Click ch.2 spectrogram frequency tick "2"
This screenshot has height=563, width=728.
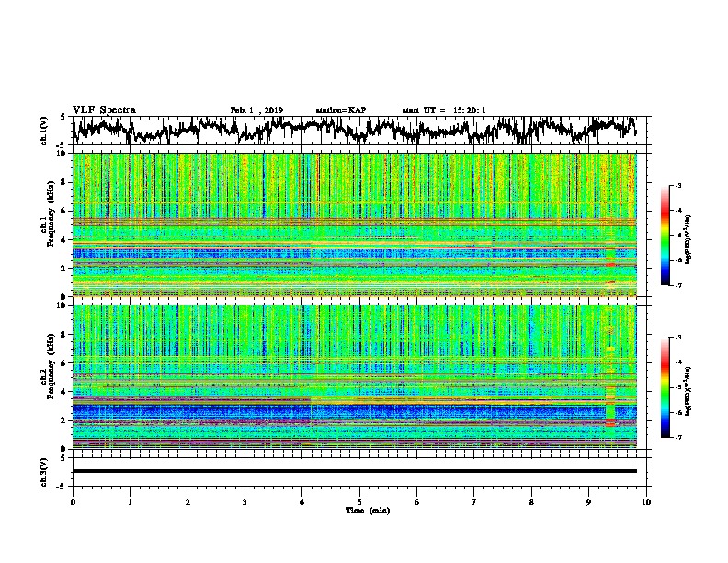[64, 420]
